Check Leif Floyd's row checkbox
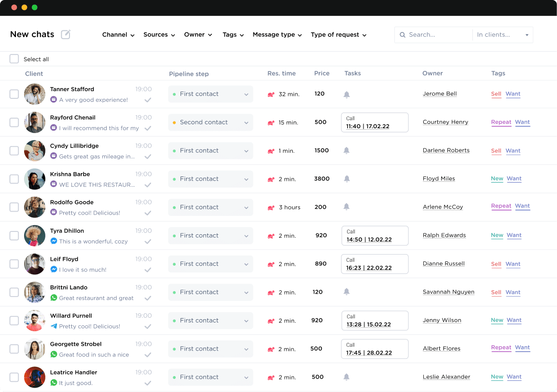Image resolution: width=557 pixels, height=392 pixels. click(14, 264)
